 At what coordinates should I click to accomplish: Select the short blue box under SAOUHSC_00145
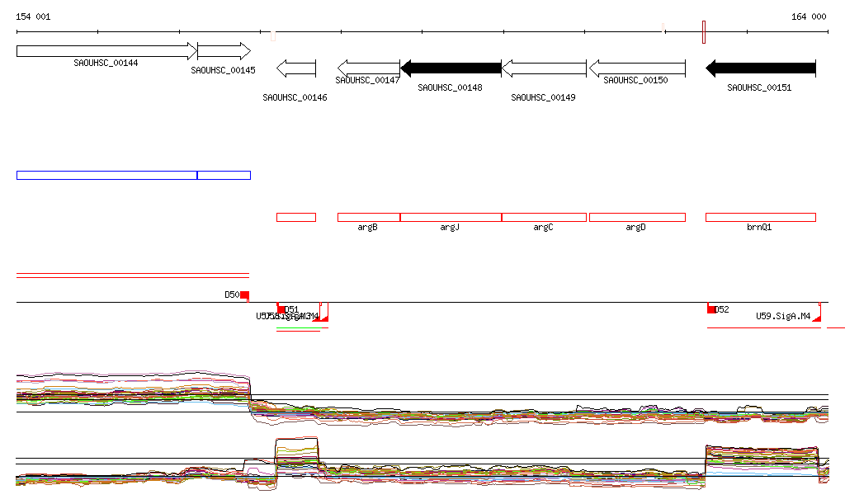[224, 176]
